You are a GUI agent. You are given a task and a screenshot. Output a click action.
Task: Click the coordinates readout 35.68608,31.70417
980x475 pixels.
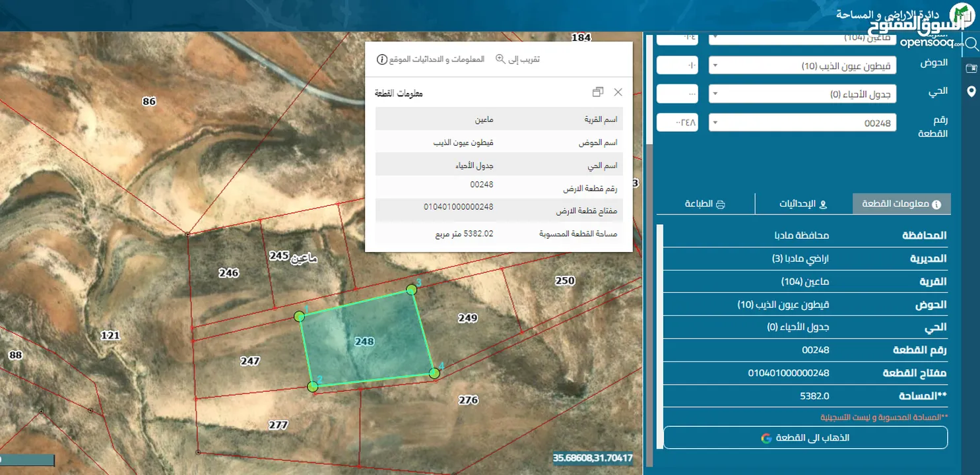coord(593,457)
